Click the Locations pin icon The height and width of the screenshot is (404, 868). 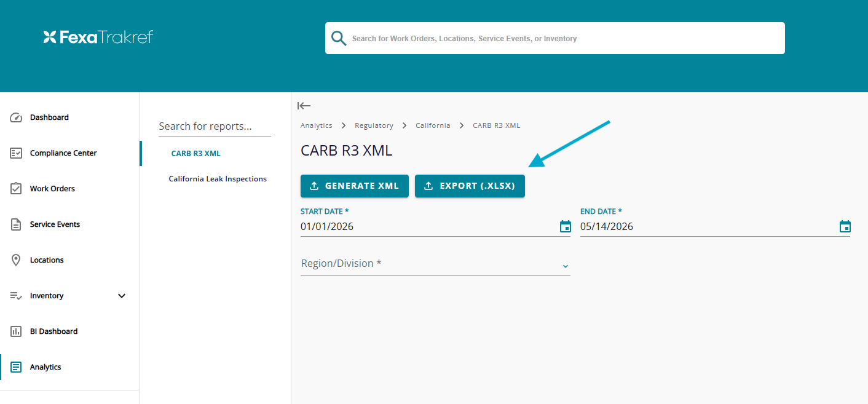[x=16, y=260]
